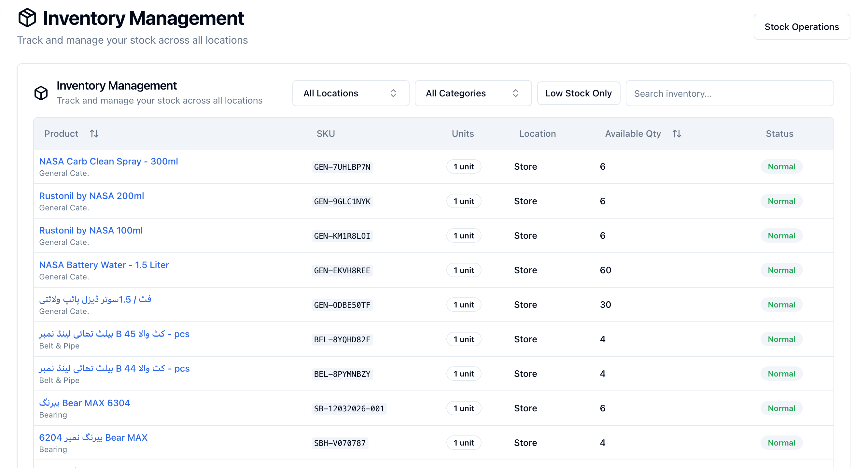Viewport: 868px width, 469px height.
Task: Select SKU BEL-8PYMNBZY
Action: pyautogui.click(x=342, y=374)
